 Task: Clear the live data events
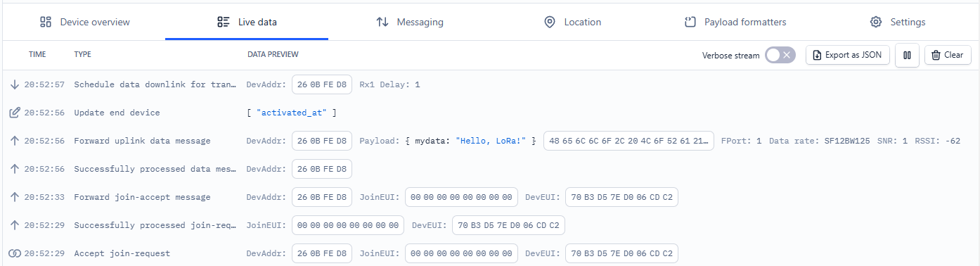click(x=948, y=55)
